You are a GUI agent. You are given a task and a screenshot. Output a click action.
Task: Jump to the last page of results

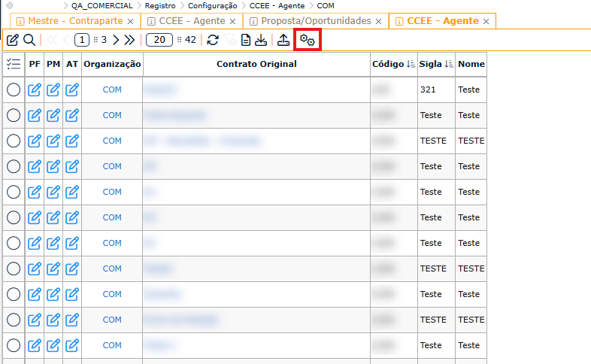129,40
